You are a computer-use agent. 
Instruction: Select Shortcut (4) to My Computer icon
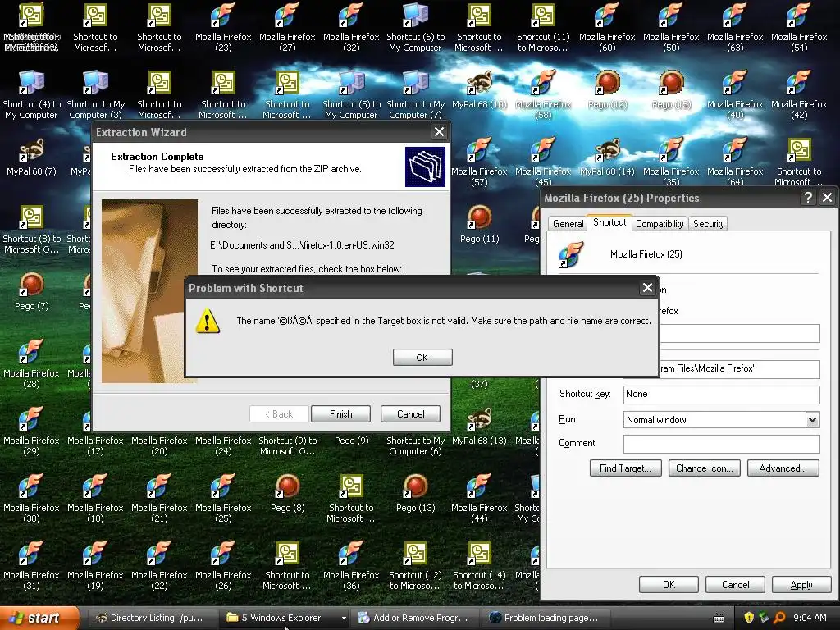coord(32,95)
